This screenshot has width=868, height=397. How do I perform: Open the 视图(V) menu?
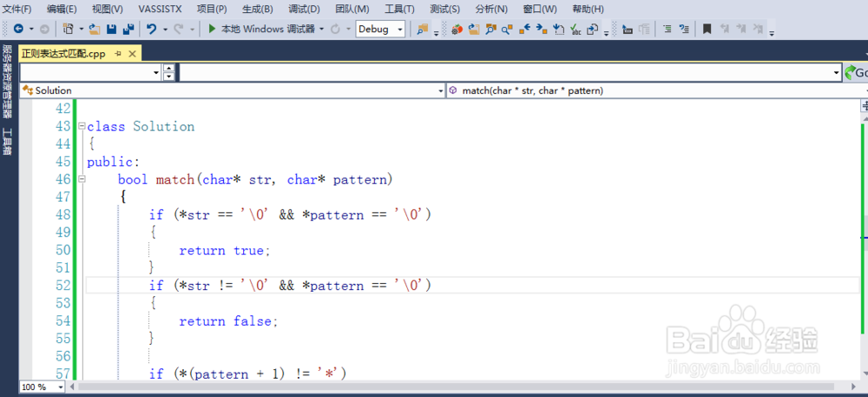tap(108, 9)
